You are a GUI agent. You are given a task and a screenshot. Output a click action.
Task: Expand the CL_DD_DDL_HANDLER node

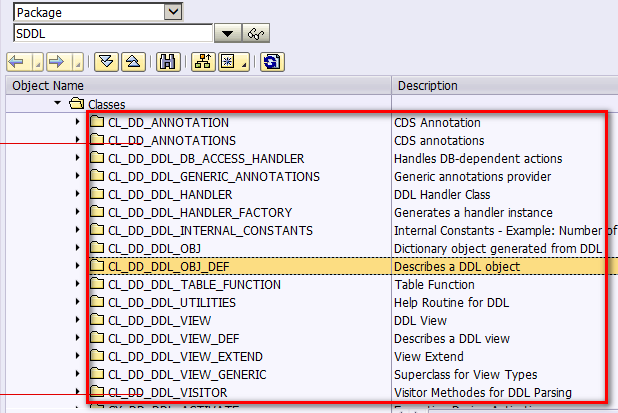[x=78, y=194]
